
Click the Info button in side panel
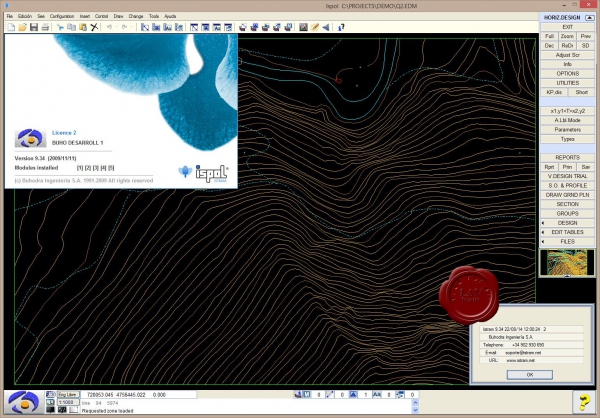coord(567,64)
